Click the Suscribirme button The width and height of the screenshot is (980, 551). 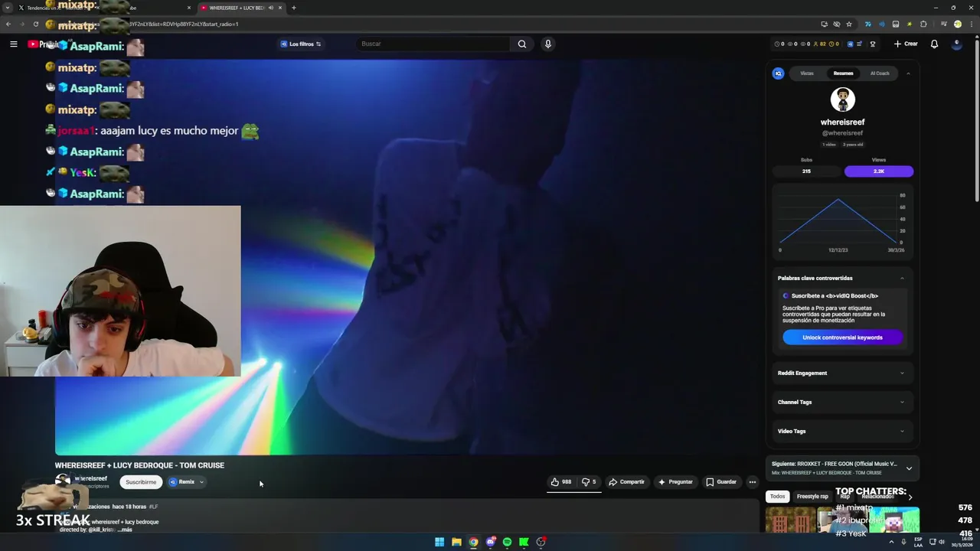[x=141, y=482]
